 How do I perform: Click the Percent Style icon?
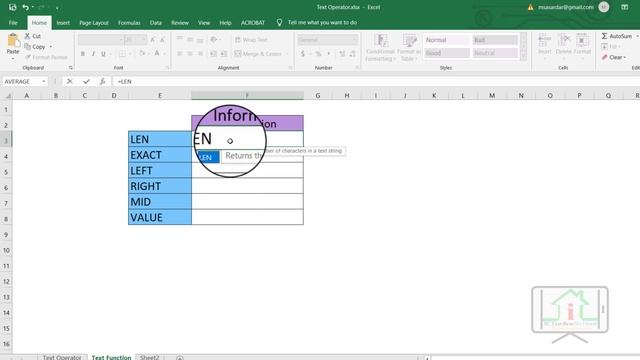click(318, 54)
